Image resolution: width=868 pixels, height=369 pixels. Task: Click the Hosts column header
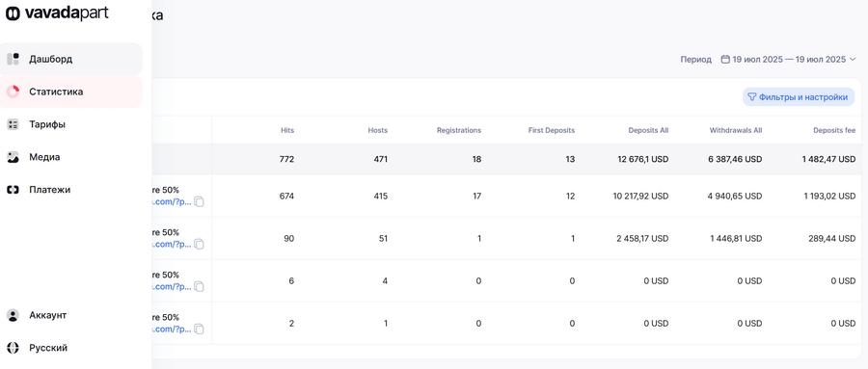[377, 131]
